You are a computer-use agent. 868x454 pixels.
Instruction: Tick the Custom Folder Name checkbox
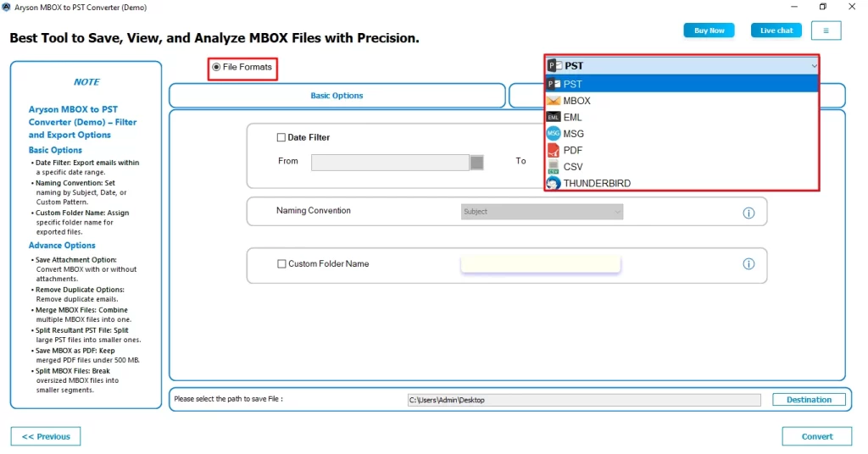281,263
